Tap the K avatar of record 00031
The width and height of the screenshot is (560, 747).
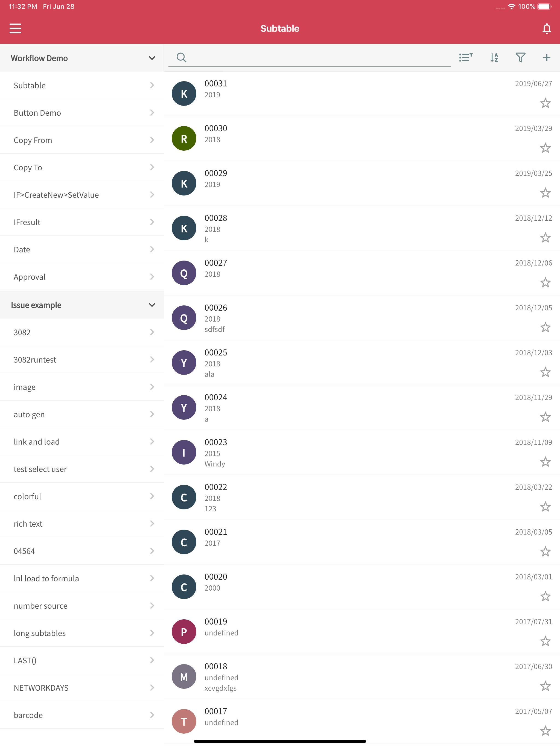coord(184,94)
